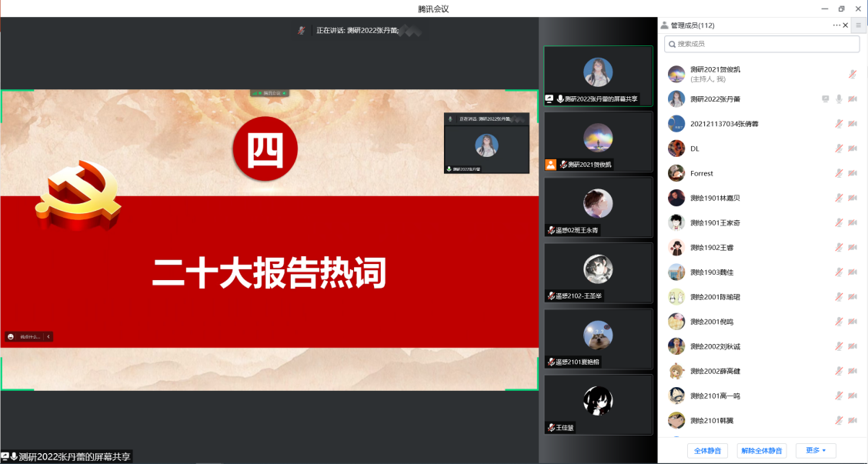Mute microphone of 测研2022张丹蕾 in list

[840, 99]
